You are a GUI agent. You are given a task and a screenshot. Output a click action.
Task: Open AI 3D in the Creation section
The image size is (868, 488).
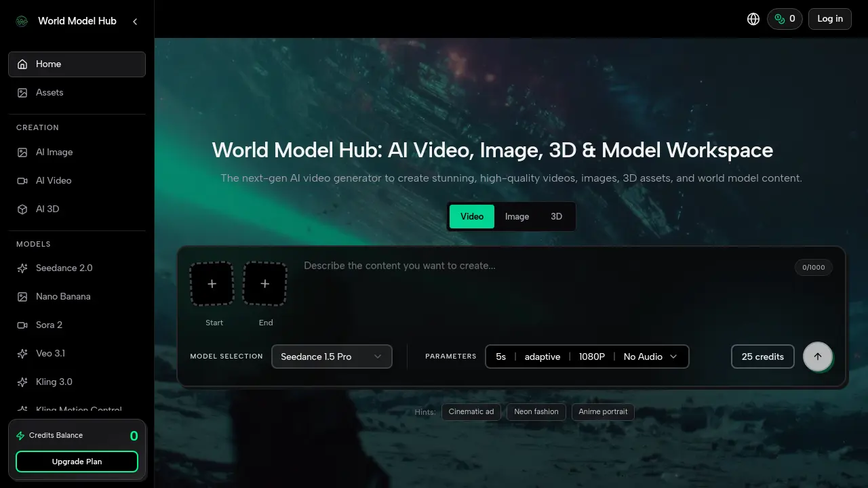(77, 209)
